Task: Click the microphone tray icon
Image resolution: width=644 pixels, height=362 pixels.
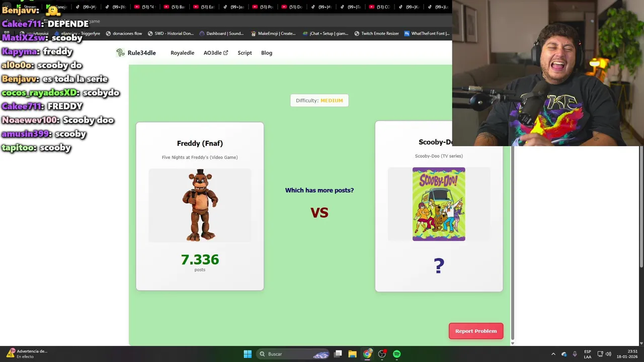Action: tap(575, 354)
